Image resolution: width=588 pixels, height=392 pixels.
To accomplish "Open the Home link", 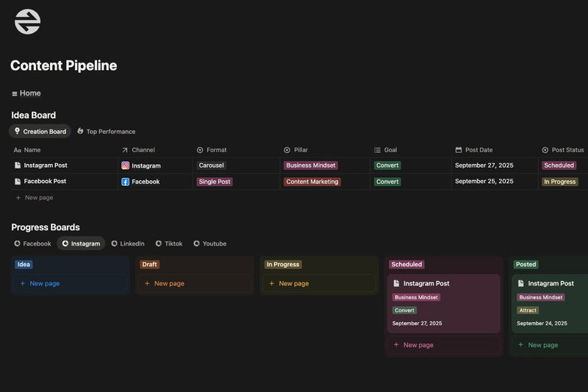I will (x=30, y=93).
